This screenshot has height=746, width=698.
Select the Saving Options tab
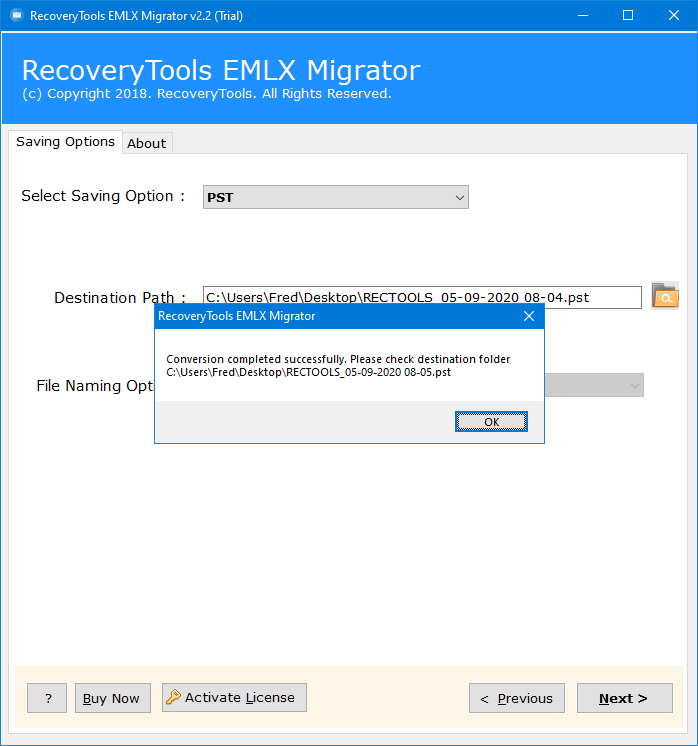point(65,142)
